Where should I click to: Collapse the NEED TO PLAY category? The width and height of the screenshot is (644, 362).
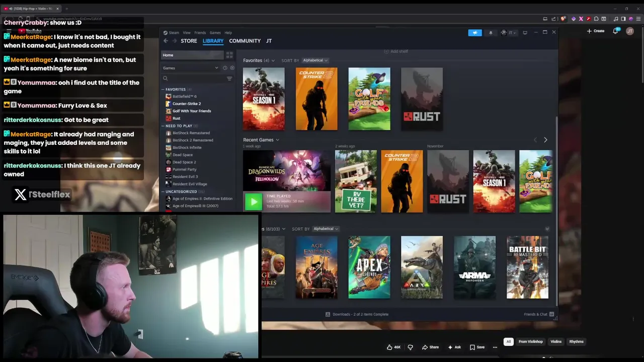(163, 126)
